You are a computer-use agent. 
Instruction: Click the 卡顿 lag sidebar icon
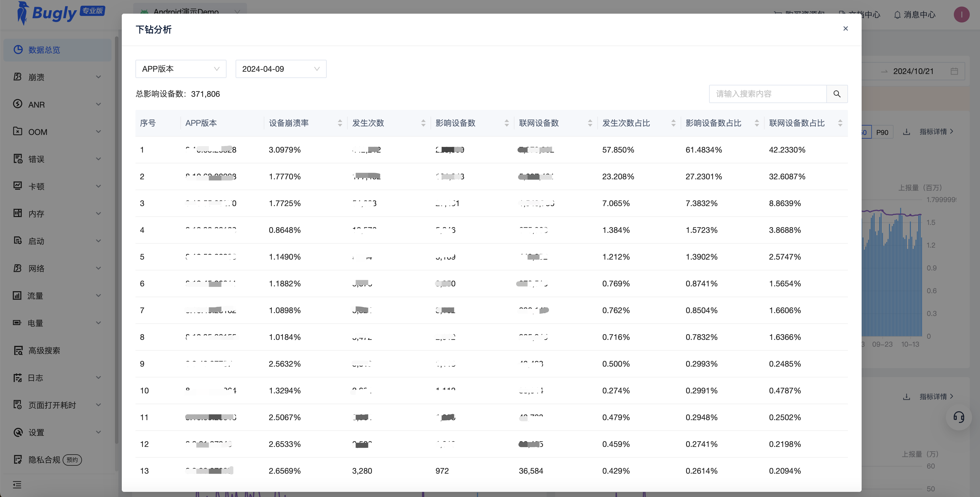coord(18,186)
